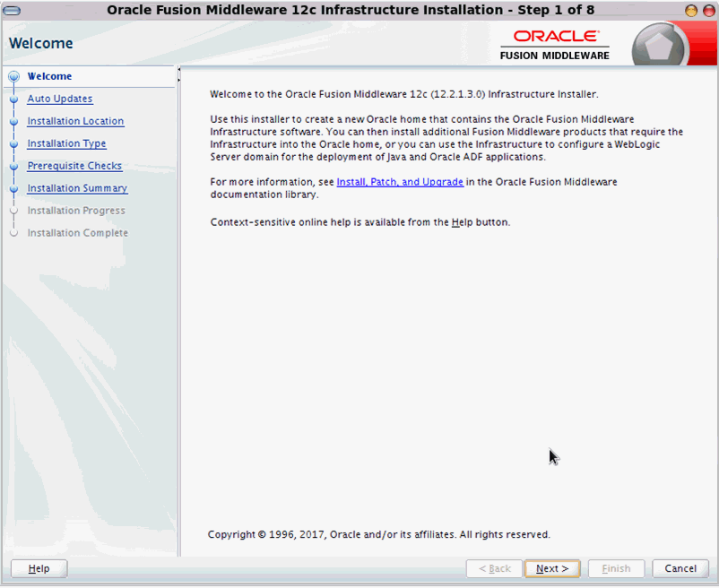
Task: Click the Oracle Fusion Middleware logo
Action: point(555,45)
